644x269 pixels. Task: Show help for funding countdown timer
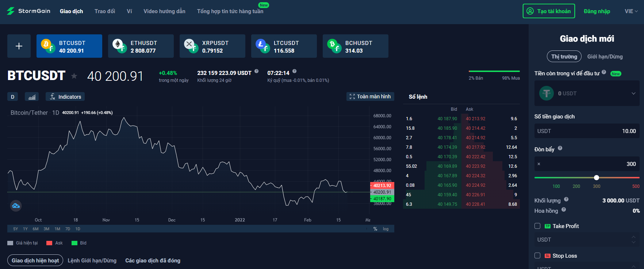point(295,71)
